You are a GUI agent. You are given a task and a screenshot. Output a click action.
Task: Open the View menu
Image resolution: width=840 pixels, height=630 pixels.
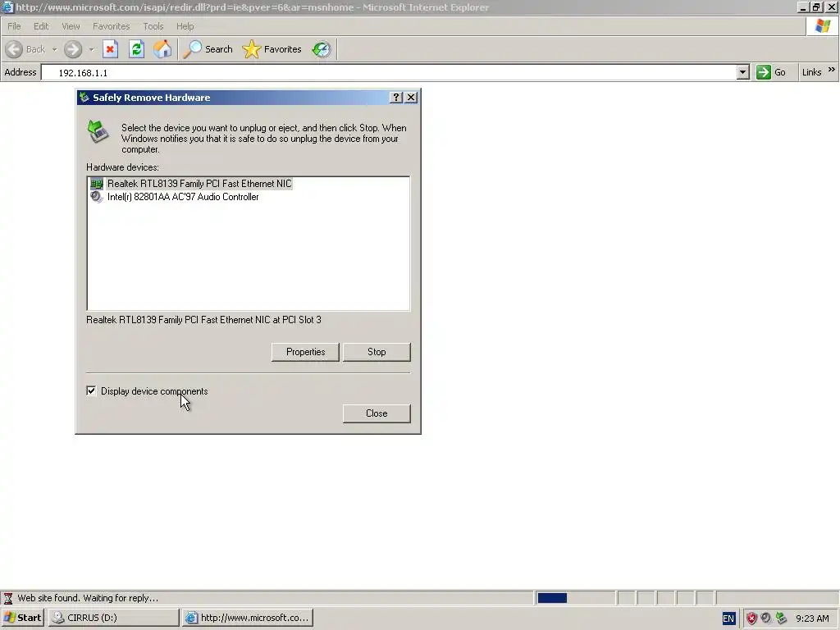coord(71,26)
